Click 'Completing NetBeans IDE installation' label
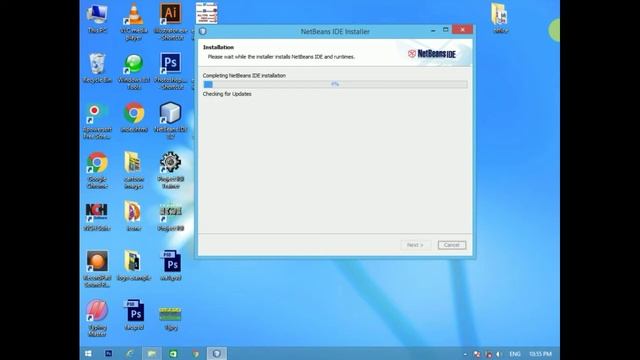Screen dimensions: 640x360 pyautogui.click(x=244, y=76)
